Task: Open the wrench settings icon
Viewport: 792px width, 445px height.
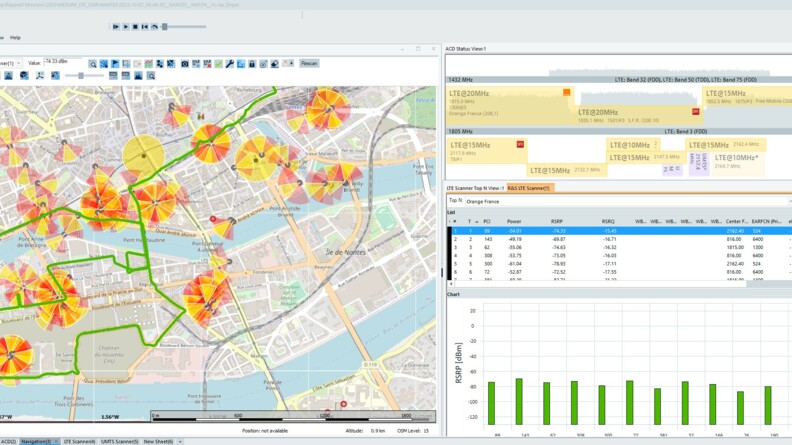Action: click(230, 64)
